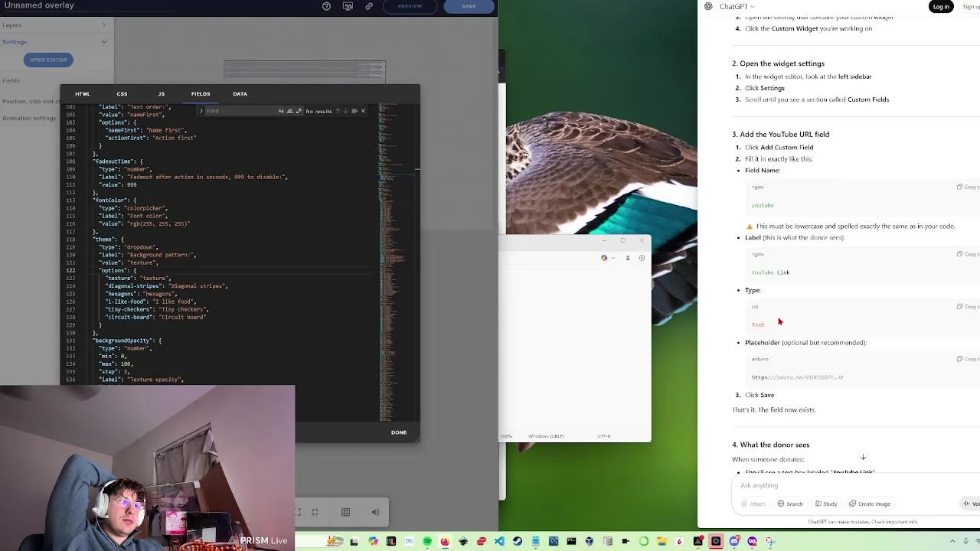The width and height of the screenshot is (980, 551).
Task: Collapse the Settings section
Action: (57, 42)
